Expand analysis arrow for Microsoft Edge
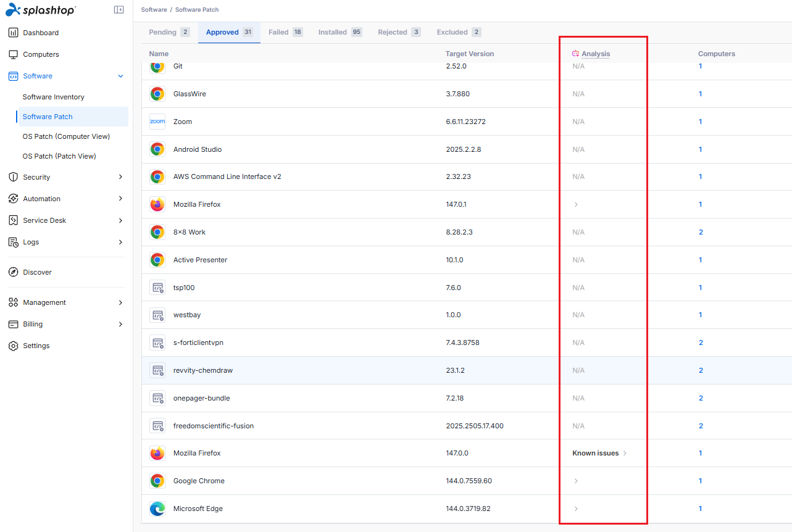 pos(576,509)
